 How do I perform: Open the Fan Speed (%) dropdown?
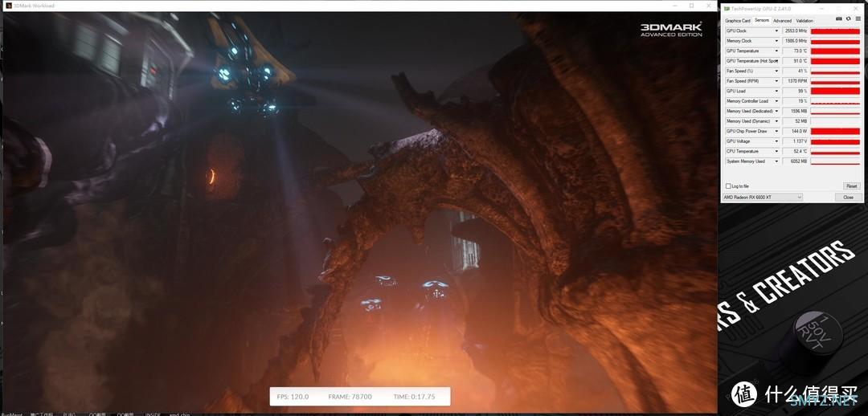pos(776,71)
